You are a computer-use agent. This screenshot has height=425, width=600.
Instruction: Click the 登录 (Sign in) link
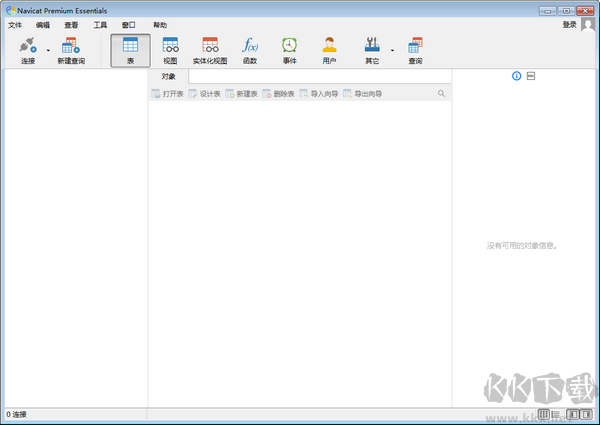pyautogui.click(x=569, y=25)
